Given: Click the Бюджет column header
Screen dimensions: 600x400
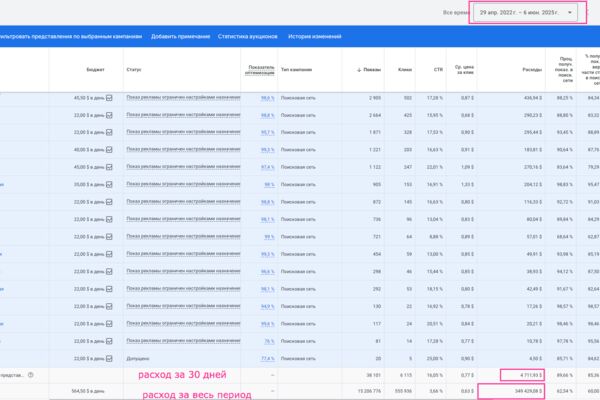Looking at the screenshot, I should [95, 70].
